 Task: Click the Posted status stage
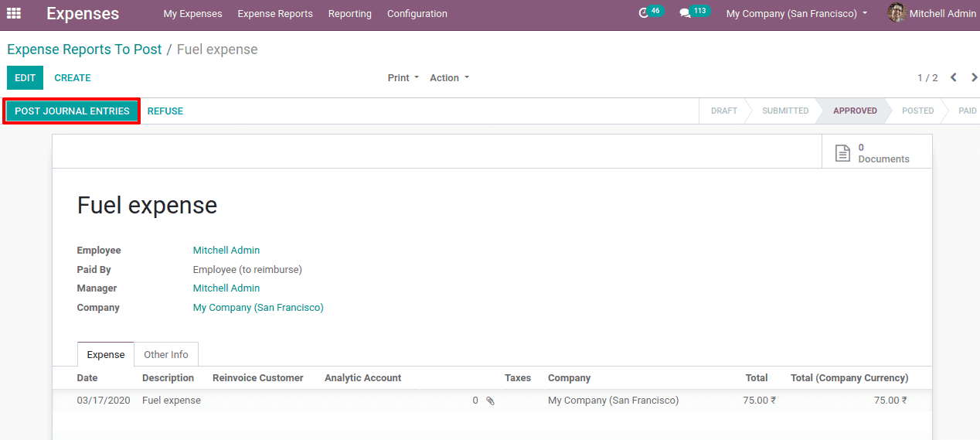[918, 111]
